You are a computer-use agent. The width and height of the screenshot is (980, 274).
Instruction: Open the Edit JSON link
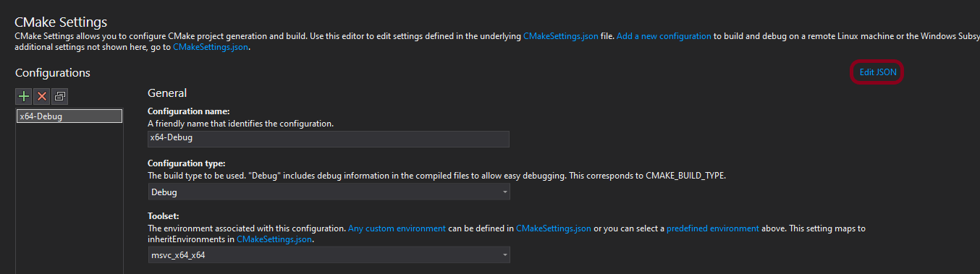tap(877, 72)
